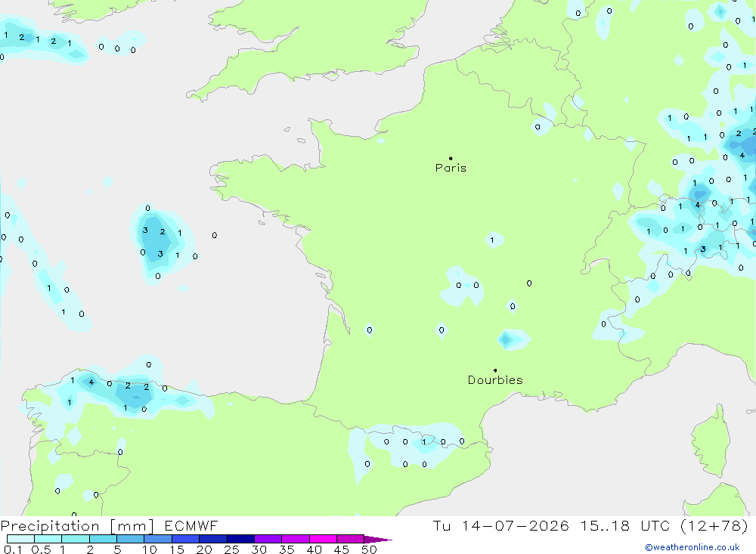
Task: Pick the purple 30 mm legend swatch
Action: [268, 539]
